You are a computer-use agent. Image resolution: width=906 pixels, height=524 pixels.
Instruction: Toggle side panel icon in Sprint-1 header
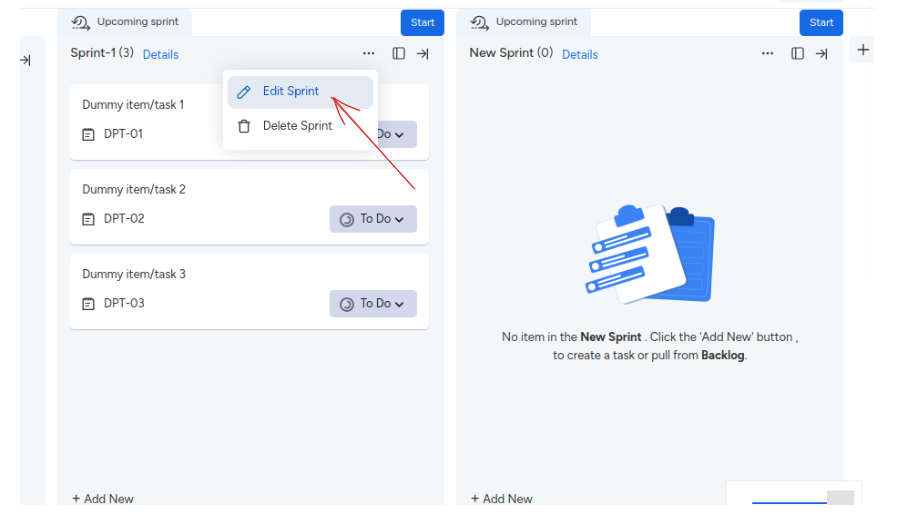[398, 54]
